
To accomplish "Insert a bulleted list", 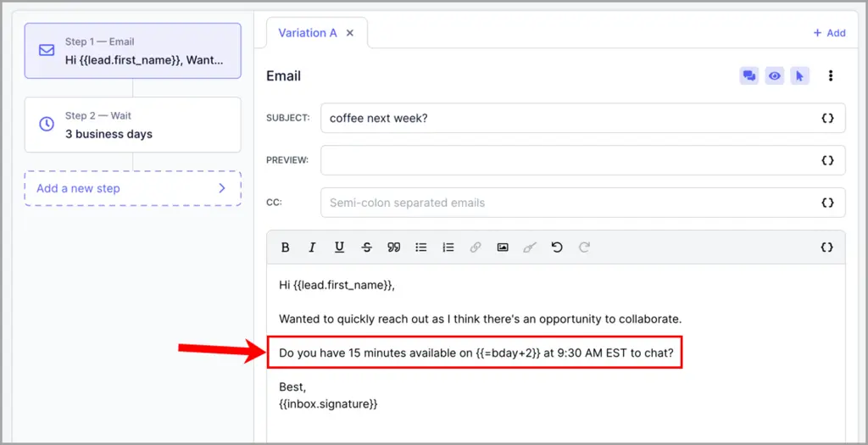I will pos(420,248).
